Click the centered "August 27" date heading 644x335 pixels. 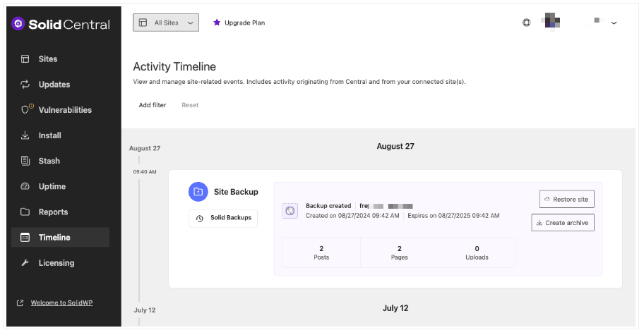[395, 147]
